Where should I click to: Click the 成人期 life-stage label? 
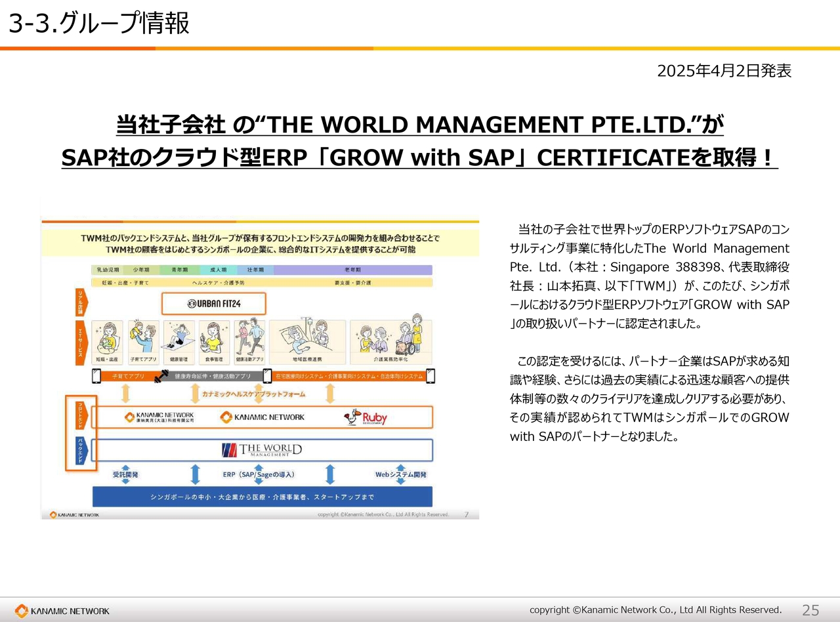tap(218, 270)
